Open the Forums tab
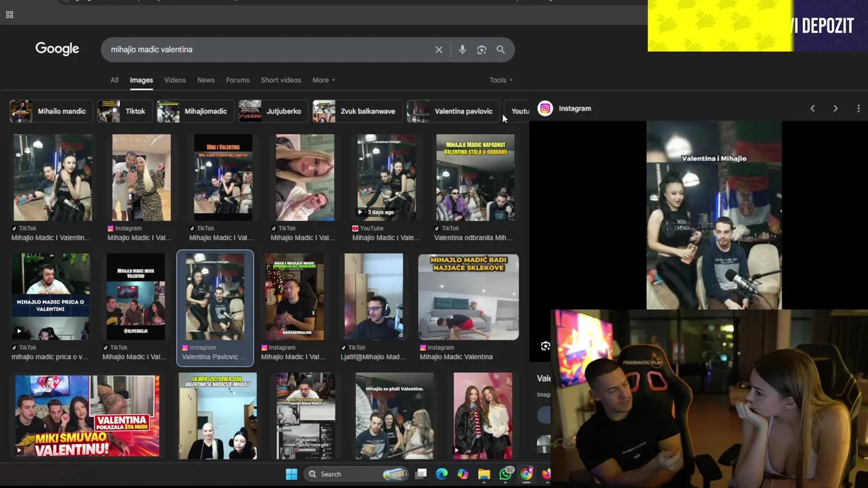Image resolution: width=868 pixels, height=488 pixels. (x=237, y=80)
